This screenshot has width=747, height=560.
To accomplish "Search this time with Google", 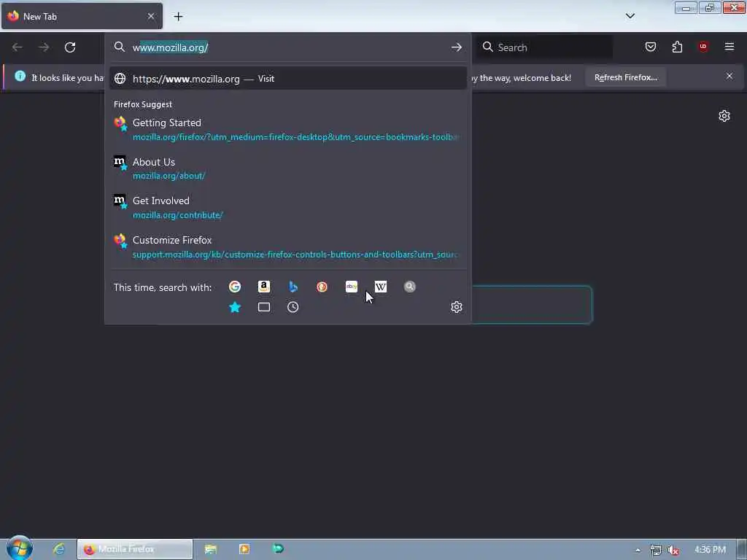I will point(234,287).
